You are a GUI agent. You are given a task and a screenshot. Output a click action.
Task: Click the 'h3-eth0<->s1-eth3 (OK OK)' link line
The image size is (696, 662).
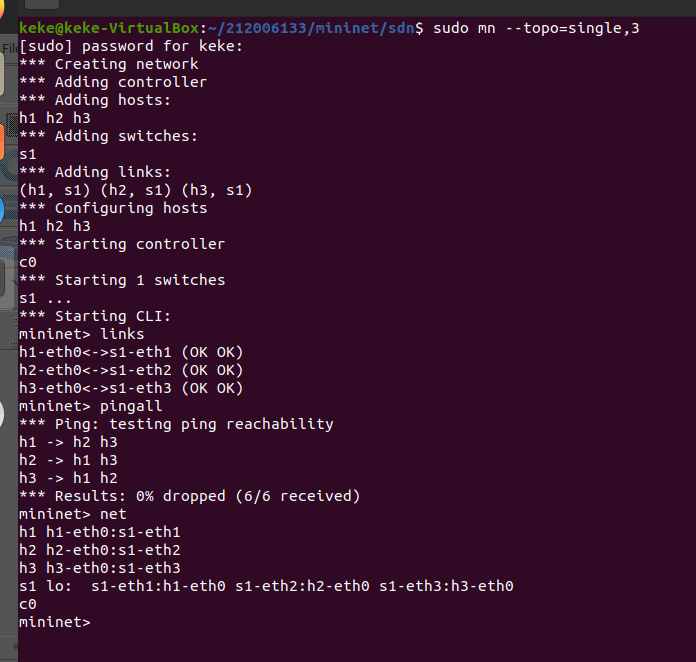pos(131,388)
